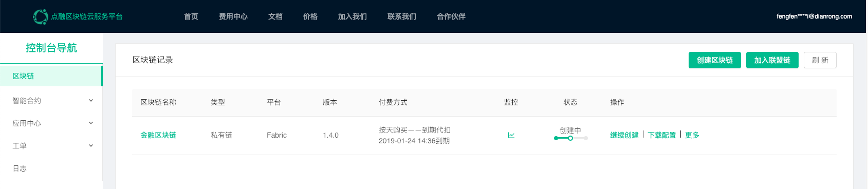Select 区块链 in the sidebar
Screen dimensions: 868x189
(51, 76)
